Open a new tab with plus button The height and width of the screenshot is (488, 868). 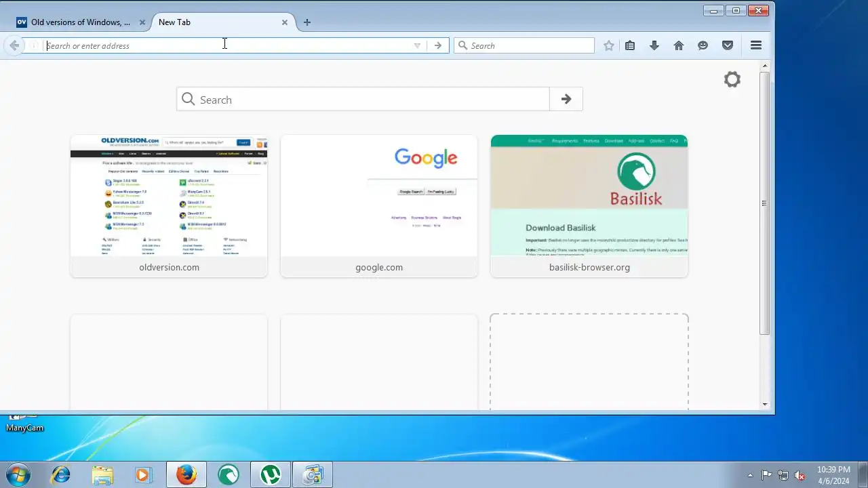307,22
